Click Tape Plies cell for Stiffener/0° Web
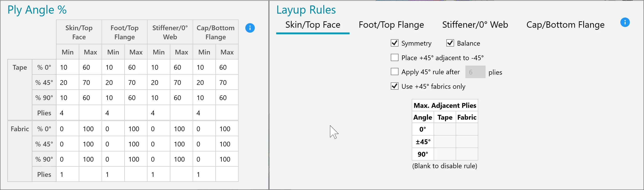 point(159,113)
